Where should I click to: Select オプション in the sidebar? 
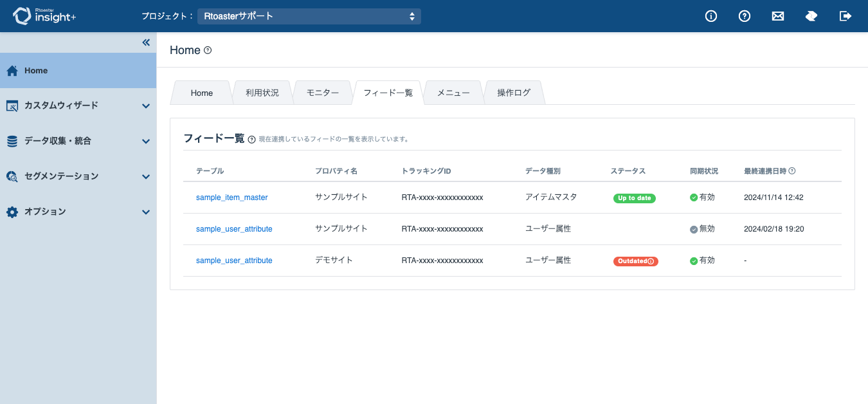pyautogui.click(x=78, y=212)
